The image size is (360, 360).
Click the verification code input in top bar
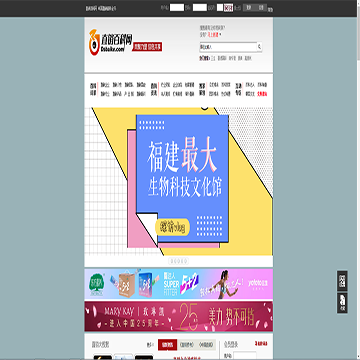pyautogui.click(x=220, y=8)
